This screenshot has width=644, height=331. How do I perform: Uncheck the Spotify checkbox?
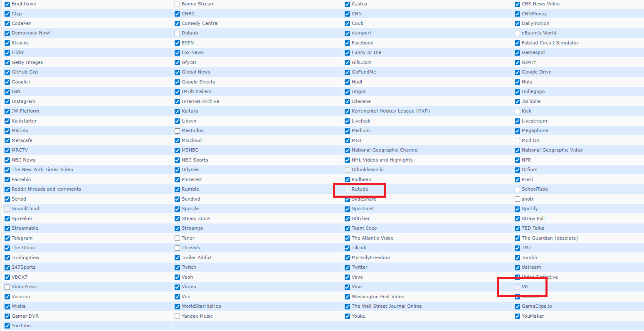tap(518, 209)
